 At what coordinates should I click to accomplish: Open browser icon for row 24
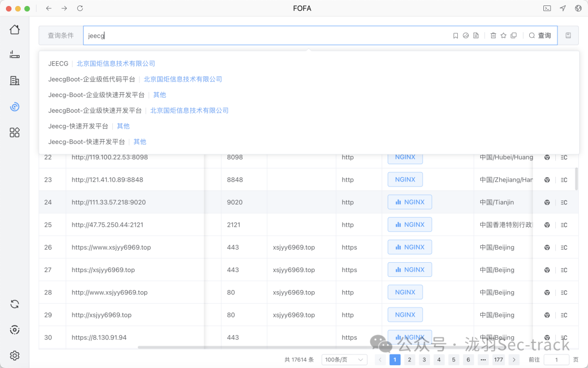pyautogui.click(x=547, y=202)
